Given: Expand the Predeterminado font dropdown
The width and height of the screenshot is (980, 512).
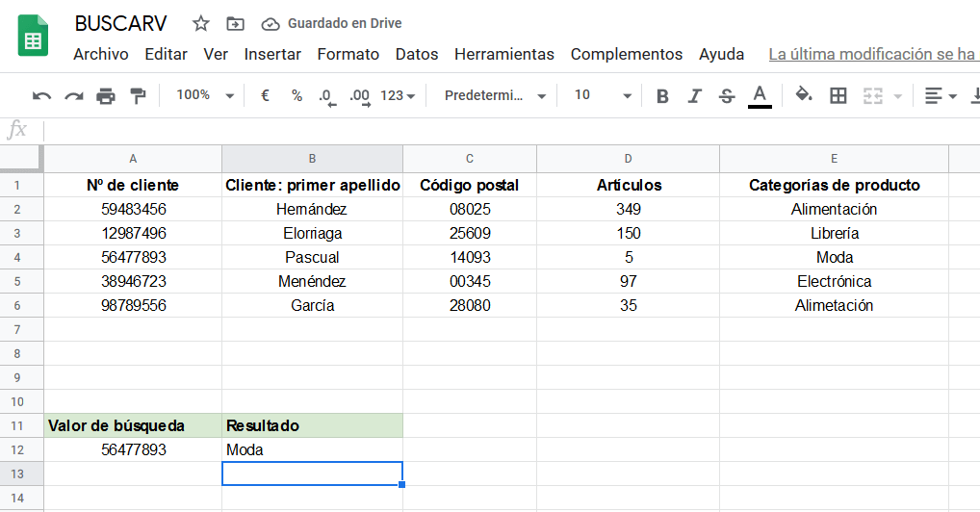Looking at the screenshot, I should [x=495, y=95].
